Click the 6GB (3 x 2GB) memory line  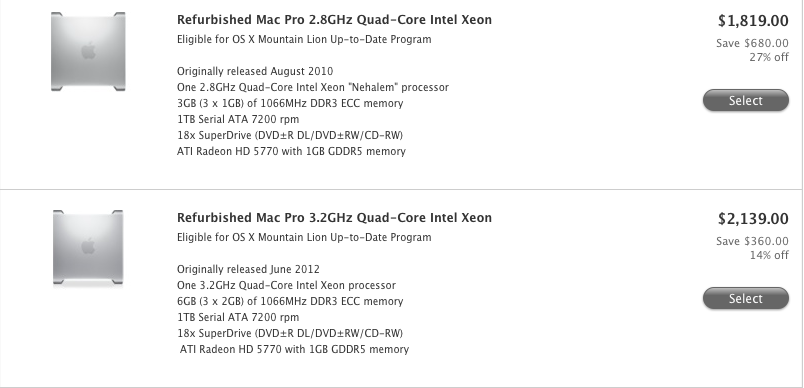pos(290,301)
